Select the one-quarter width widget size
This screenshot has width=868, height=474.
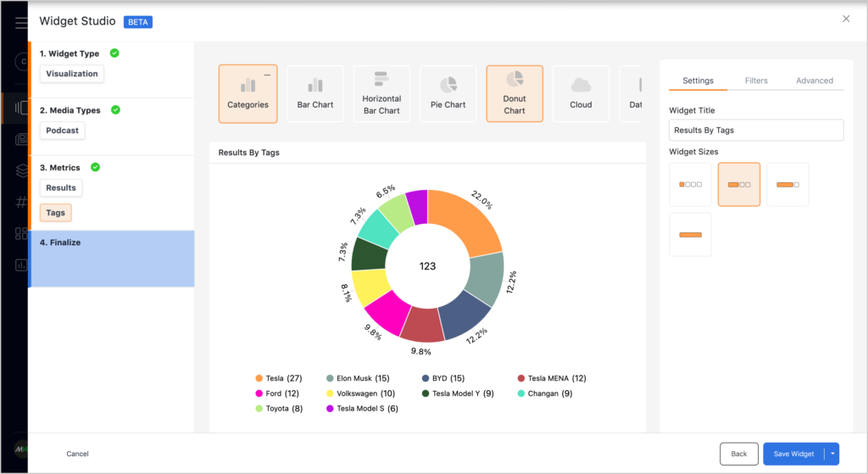pyautogui.click(x=690, y=184)
